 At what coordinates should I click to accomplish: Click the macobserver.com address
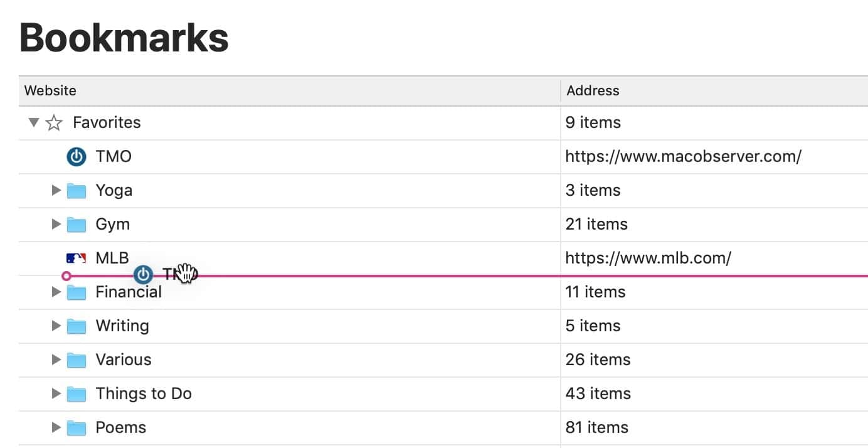(x=683, y=156)
